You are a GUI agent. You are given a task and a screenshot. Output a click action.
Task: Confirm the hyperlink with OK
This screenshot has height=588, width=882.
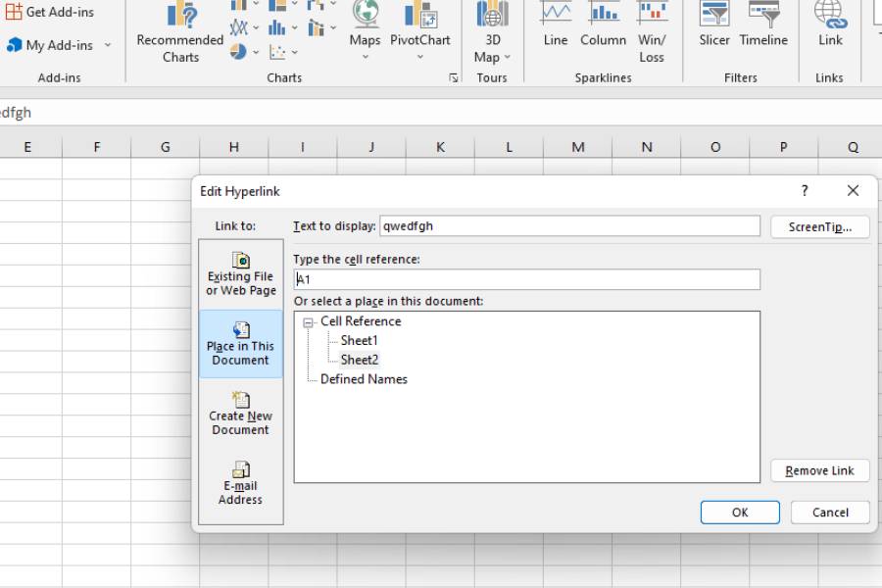740,513
